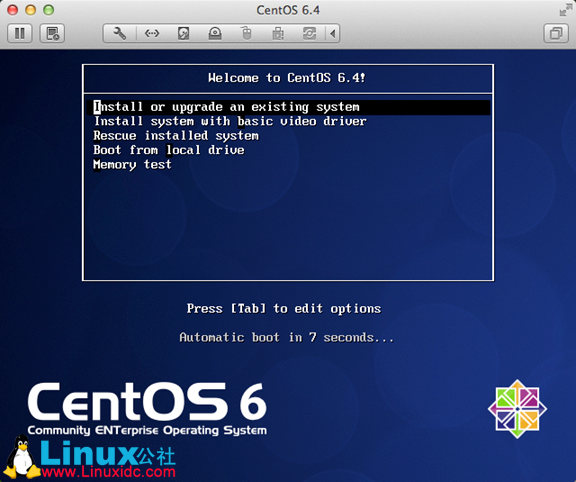The height and width of the screenshot is (482, 576).
Task: Collapse the device toolbar arrow
Action: tap(332, 33)
